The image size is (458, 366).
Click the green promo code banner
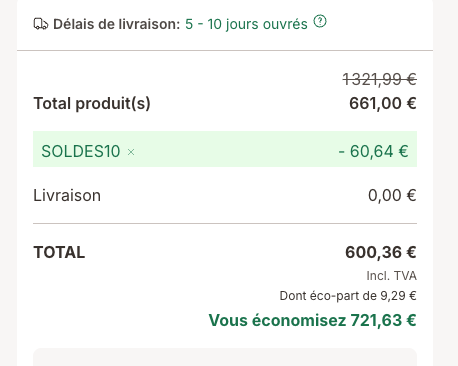pyautogui.click(x=225, y=149)
